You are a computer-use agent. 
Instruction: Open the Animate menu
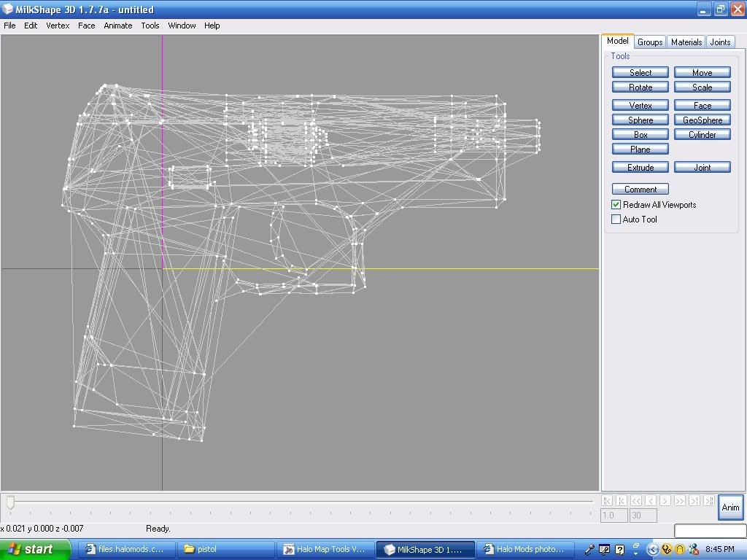click(x=117, y=26)
